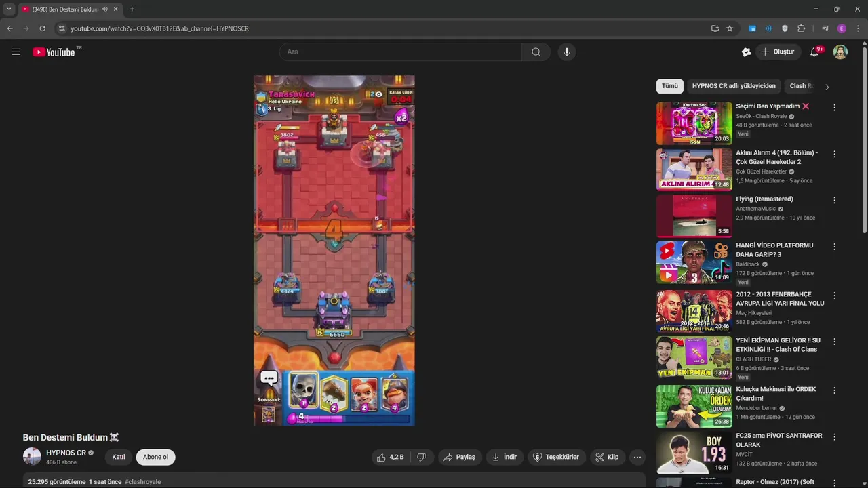
Task: Install app icon in address bar
Action: pos(715,28)
